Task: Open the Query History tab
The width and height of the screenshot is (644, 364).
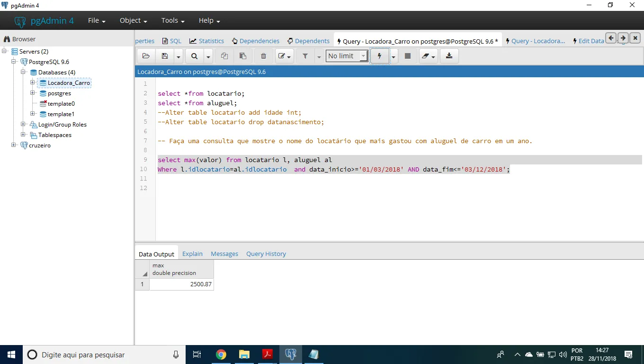Action: [266, 254]
